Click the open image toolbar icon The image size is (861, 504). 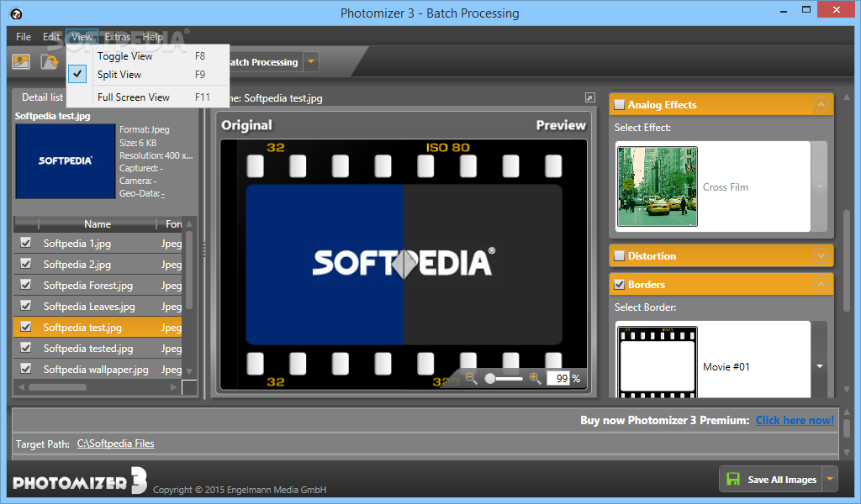[x=21, y=61]
